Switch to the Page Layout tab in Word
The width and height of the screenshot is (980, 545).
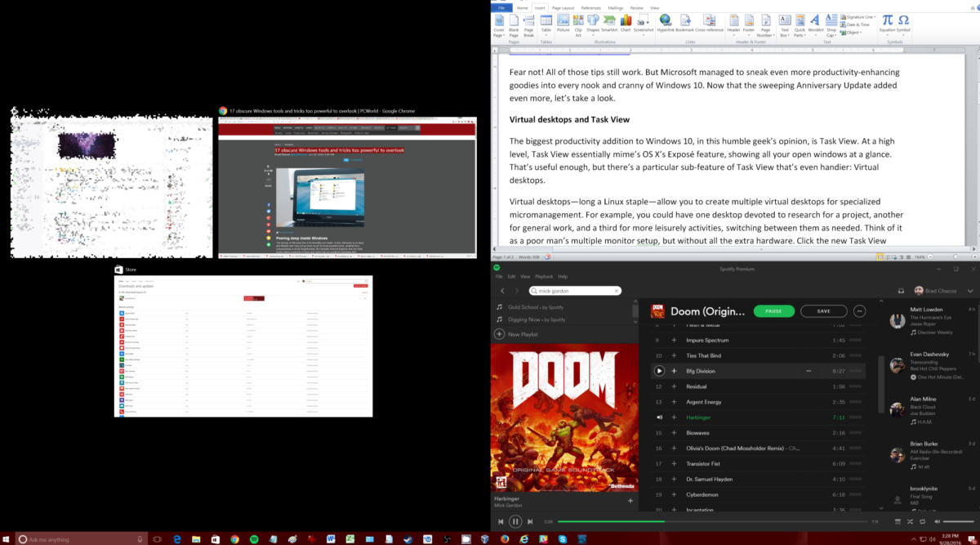563,7
